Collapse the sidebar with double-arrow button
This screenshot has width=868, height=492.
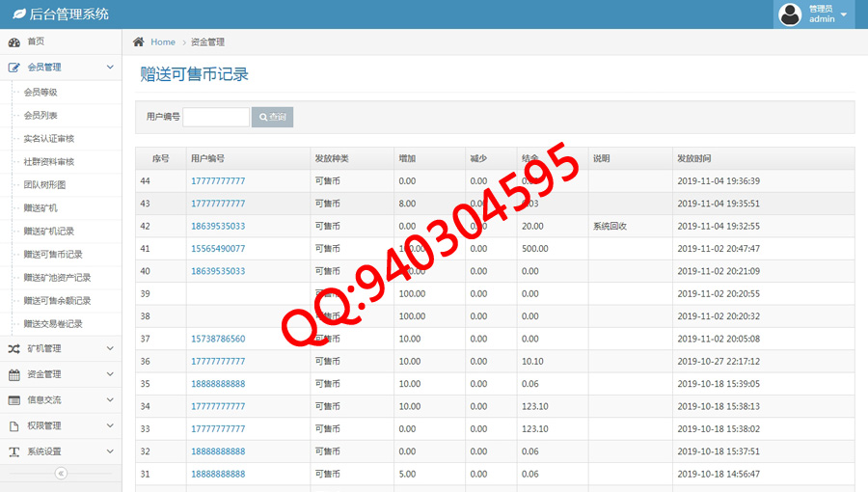coord(61,474)
